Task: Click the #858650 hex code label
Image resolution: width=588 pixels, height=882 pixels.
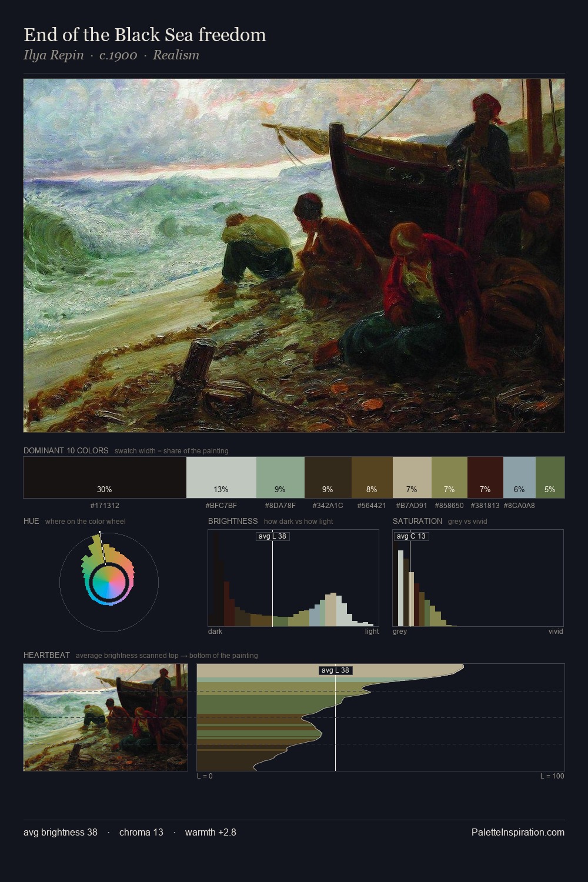Action: pos(449,506)
